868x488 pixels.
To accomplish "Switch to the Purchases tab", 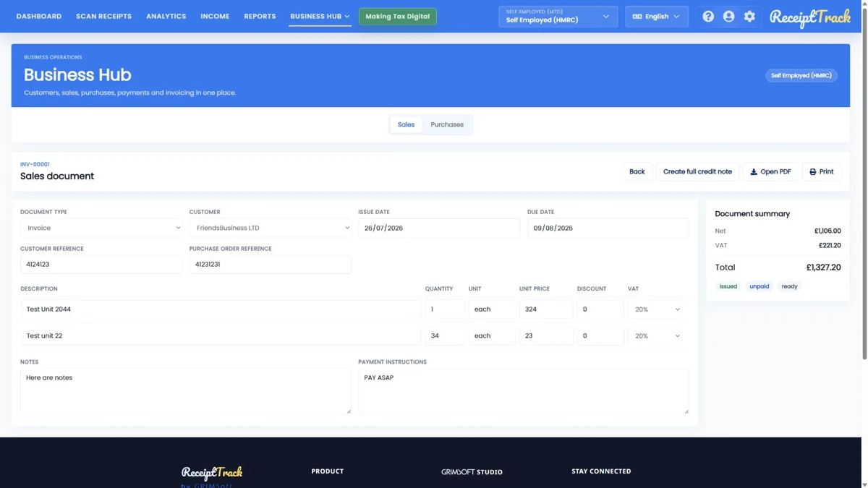I will [447, 124].
